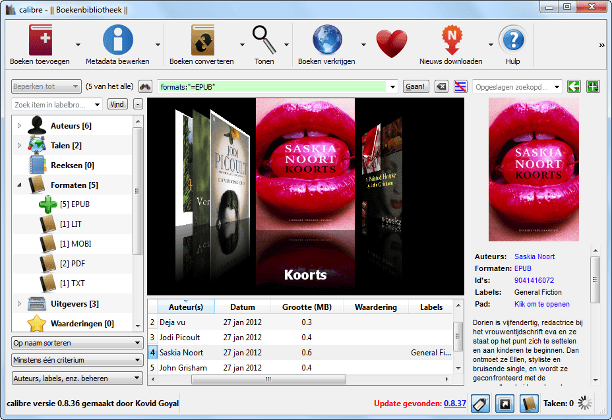Screen dimensions: 612x420
Task: Select the EPUB format in the tag browser
Action: coord(74,204)
